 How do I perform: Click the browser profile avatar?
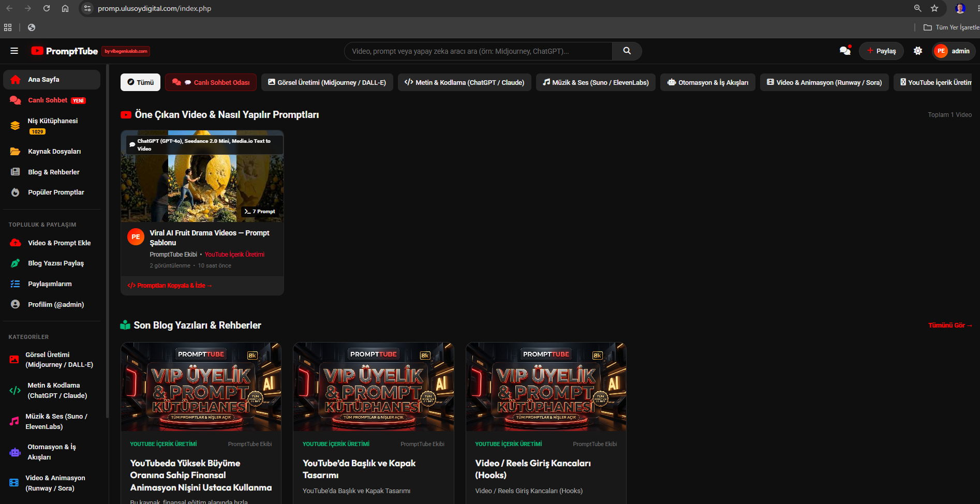[960, 8]
